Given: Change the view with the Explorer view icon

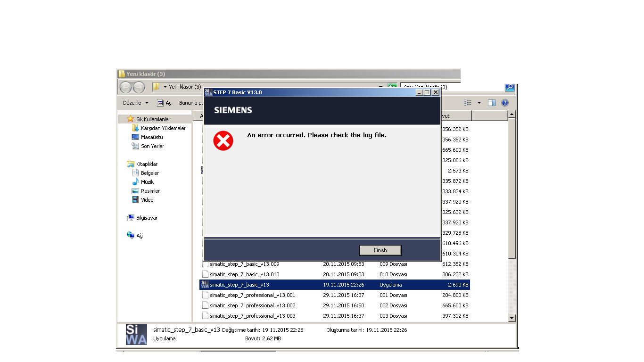Looking at the screenshot, I should coord(468,103).
